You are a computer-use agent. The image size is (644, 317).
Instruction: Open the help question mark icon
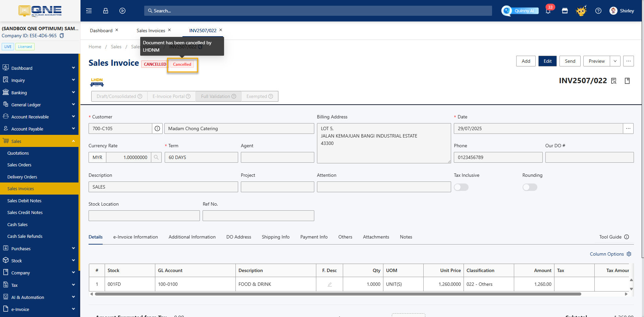[598, 11]
